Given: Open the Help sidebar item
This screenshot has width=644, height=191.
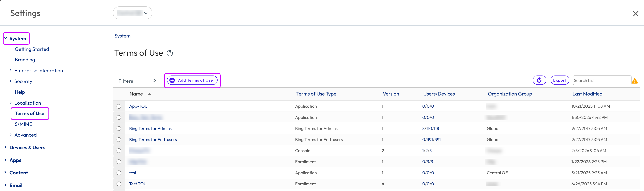Looking at the screenshot, I should point(20,92).
